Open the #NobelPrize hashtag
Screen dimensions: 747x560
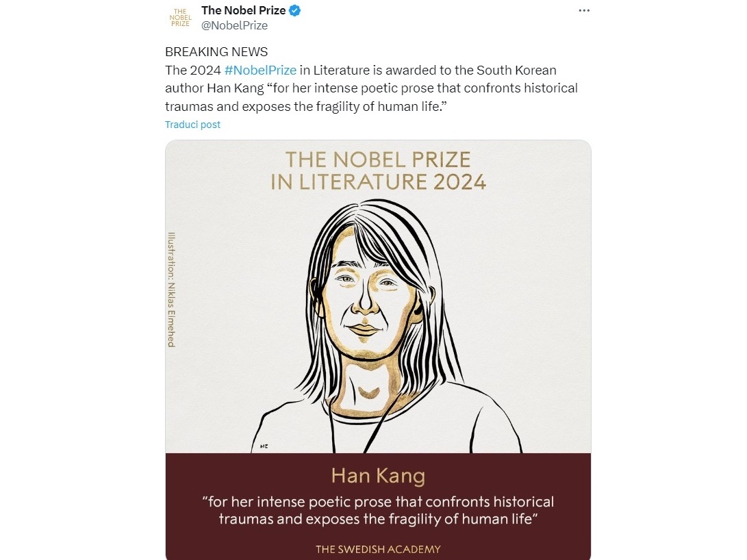[260, 71]
